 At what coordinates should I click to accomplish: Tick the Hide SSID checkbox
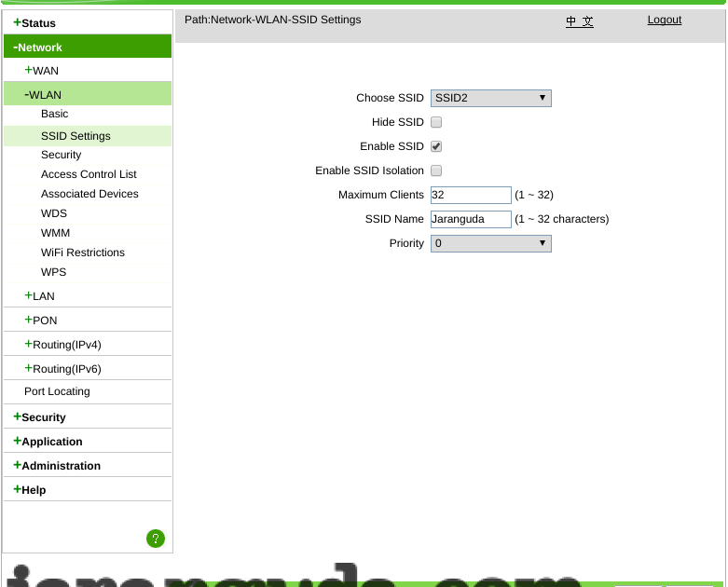pos(436,122)
